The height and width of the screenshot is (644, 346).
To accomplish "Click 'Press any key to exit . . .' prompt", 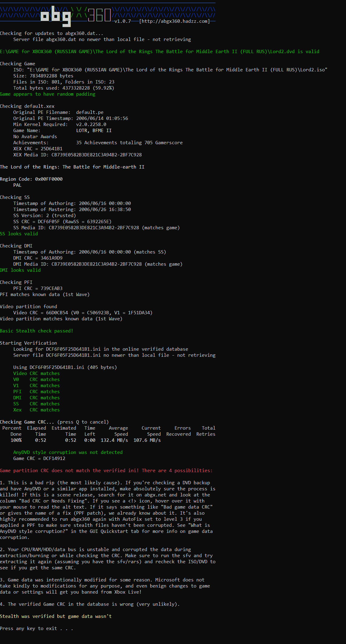I will click(x=36, y=629).
